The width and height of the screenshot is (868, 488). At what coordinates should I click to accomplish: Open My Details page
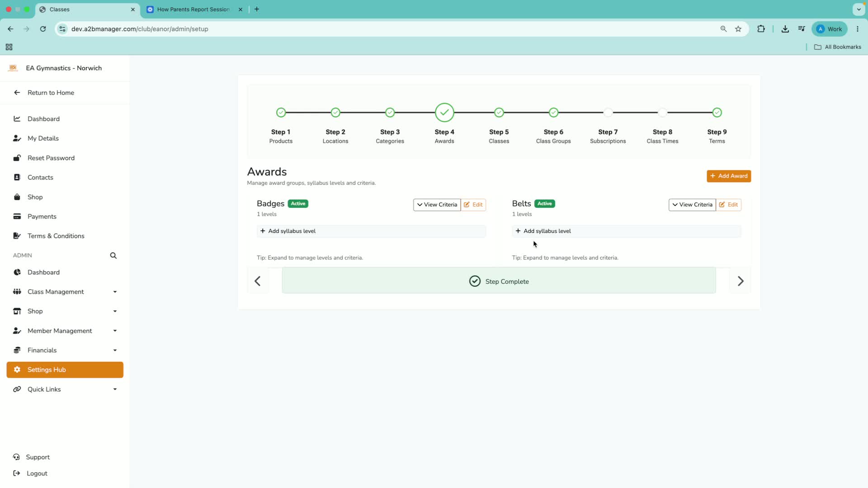pyautogui.click(x=65, y=138)
